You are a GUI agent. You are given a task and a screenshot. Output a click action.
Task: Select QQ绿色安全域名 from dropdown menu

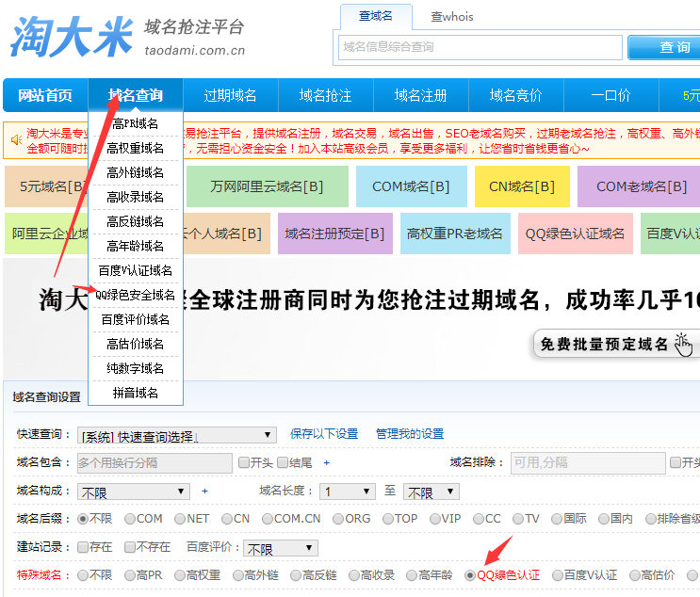136,295
